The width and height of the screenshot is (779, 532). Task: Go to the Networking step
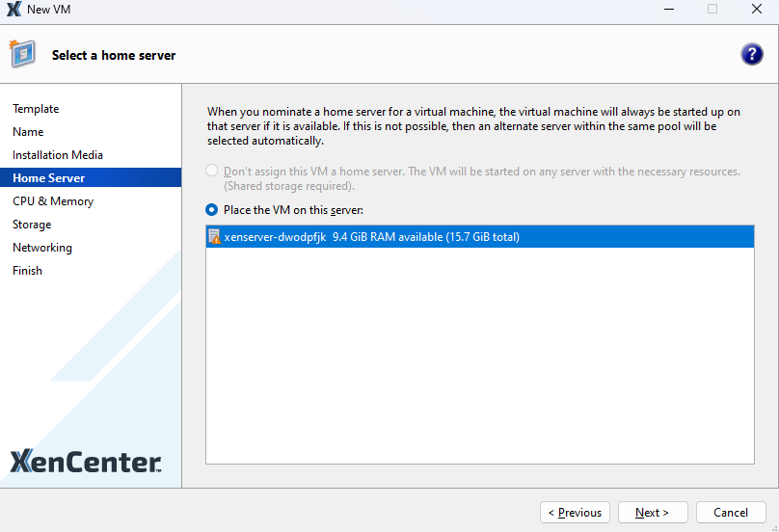[x=42, y=248]
